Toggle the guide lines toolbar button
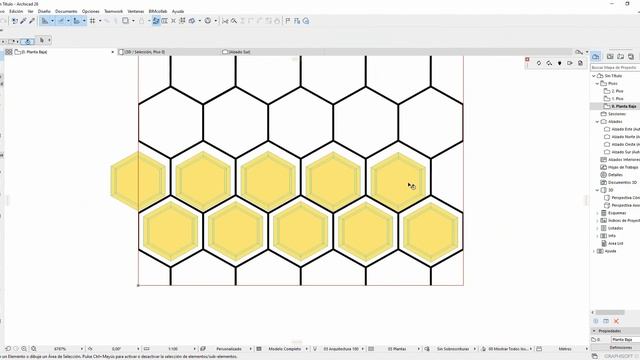The height and width of the screenshot is (360, 640). pos(45,21)
